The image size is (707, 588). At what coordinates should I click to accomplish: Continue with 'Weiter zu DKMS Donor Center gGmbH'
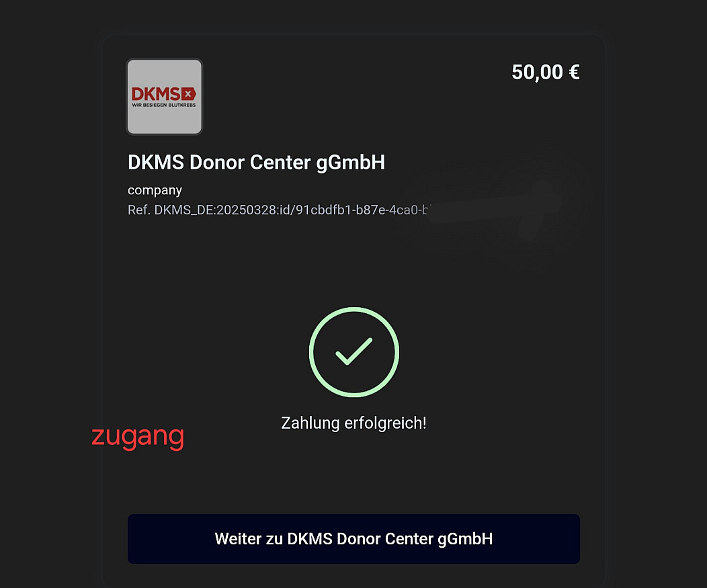click(x=354, y=539)
